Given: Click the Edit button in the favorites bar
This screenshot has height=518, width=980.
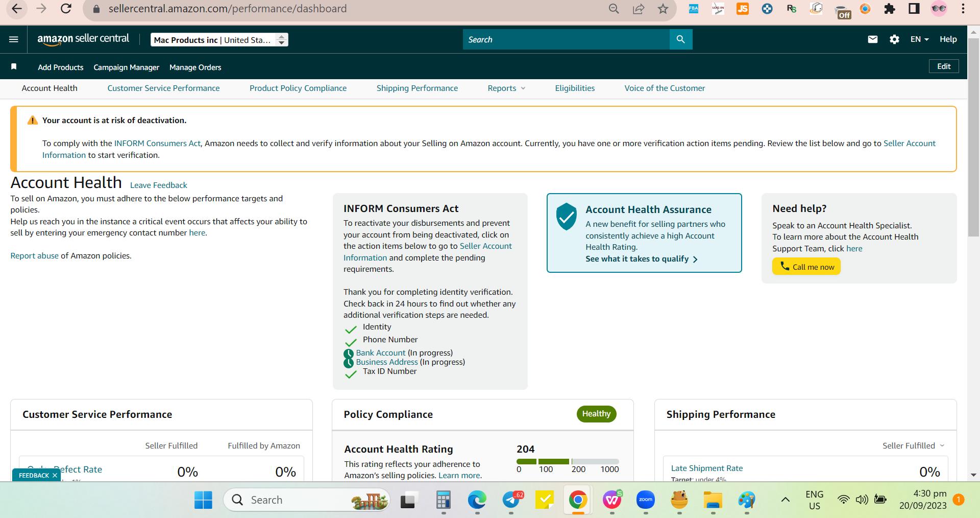Looking at the screenshot, I should (x=944, y=66).
